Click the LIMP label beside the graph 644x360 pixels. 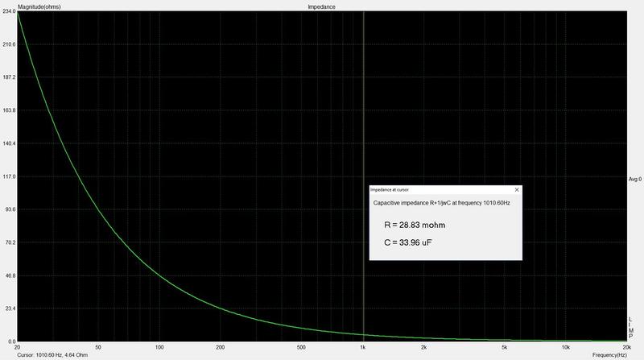631,328
